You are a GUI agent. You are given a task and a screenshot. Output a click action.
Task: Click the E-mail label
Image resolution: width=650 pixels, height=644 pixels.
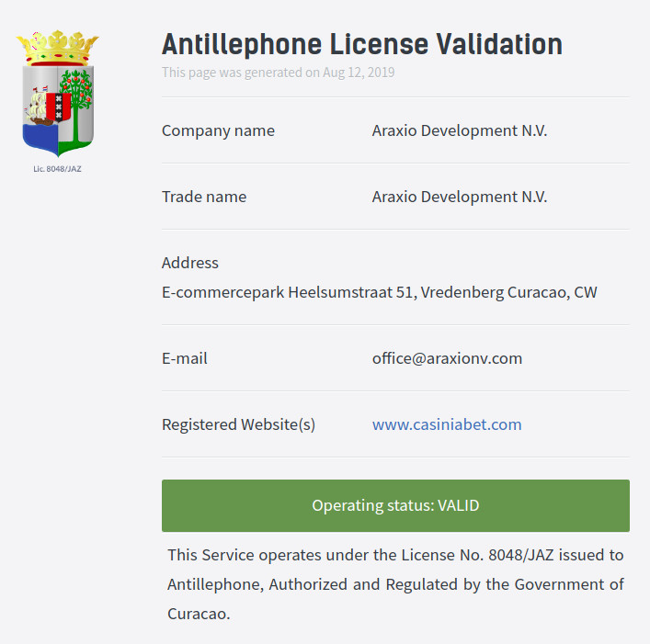185,358
